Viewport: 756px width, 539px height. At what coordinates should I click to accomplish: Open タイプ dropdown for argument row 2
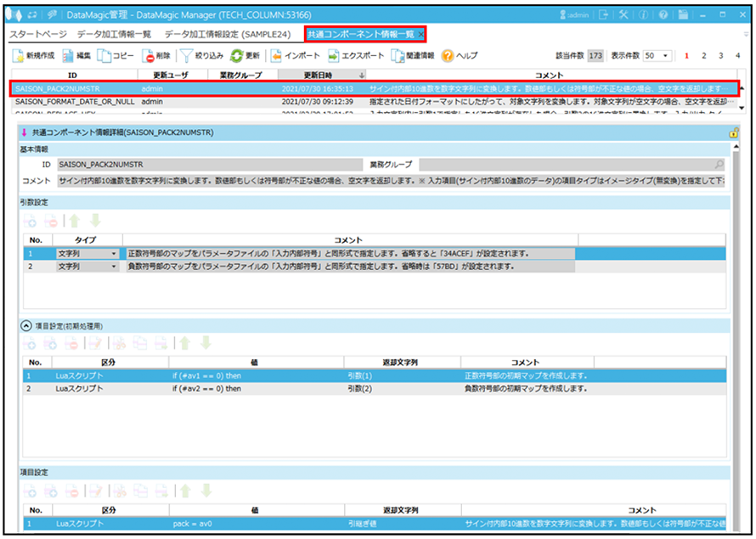[x=114, y=267]
